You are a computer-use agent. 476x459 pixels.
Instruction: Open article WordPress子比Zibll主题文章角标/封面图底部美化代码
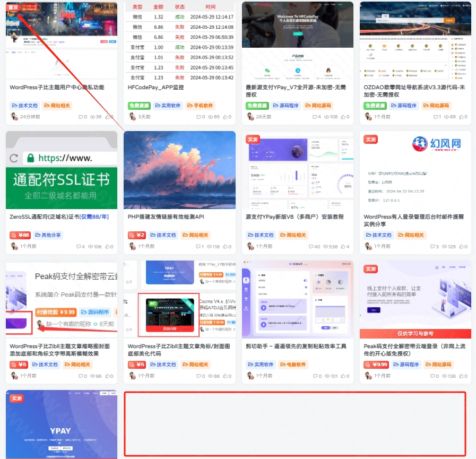[x=179, y=350]
